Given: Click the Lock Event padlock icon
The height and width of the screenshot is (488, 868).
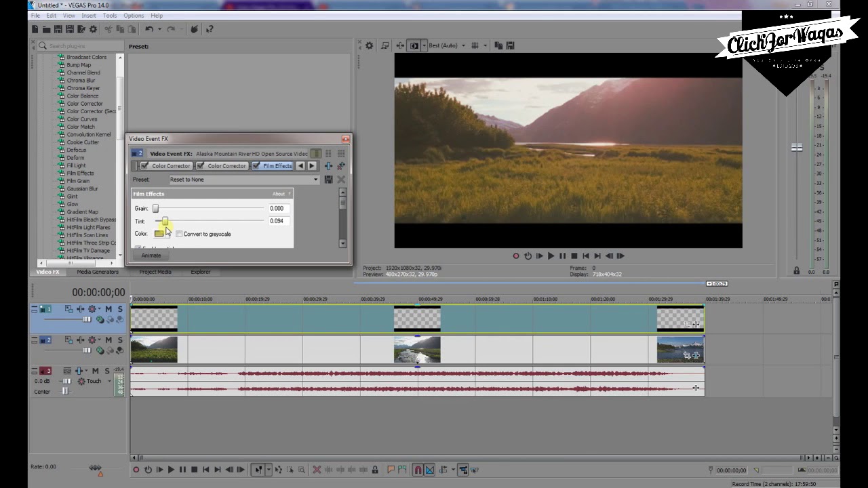Looking at the screenshot, I should tap(375, 470).
